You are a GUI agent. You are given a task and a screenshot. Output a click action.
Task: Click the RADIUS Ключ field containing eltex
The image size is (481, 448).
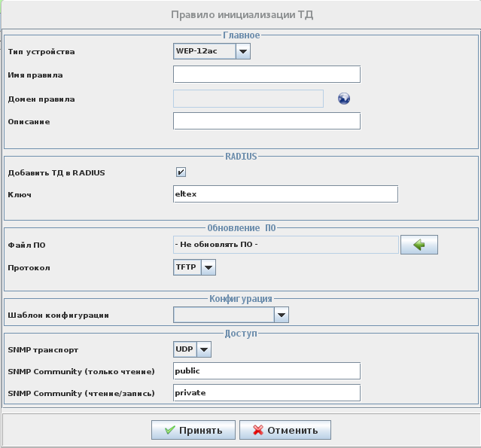[x=285, y=194]
